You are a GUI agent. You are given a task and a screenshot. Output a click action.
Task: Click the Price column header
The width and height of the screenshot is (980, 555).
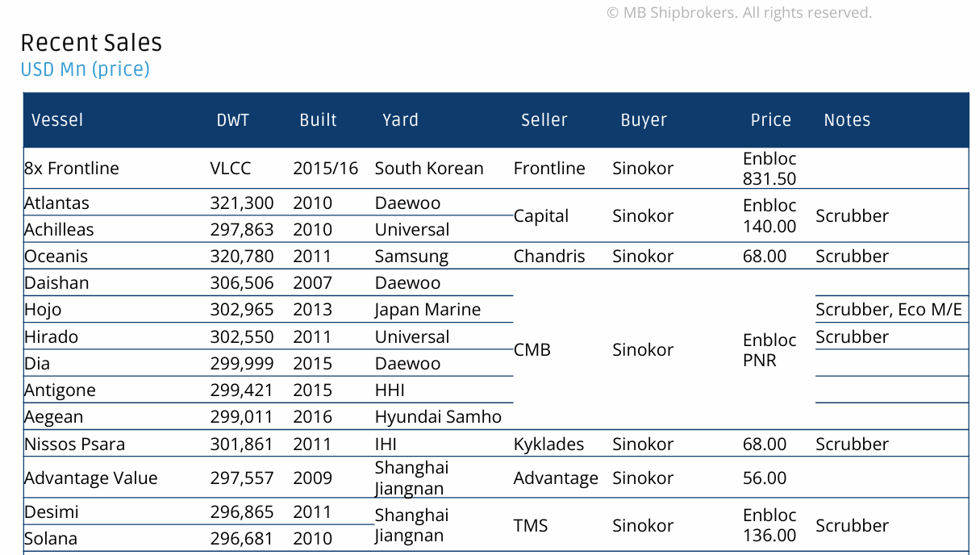[x=770, y=120]
